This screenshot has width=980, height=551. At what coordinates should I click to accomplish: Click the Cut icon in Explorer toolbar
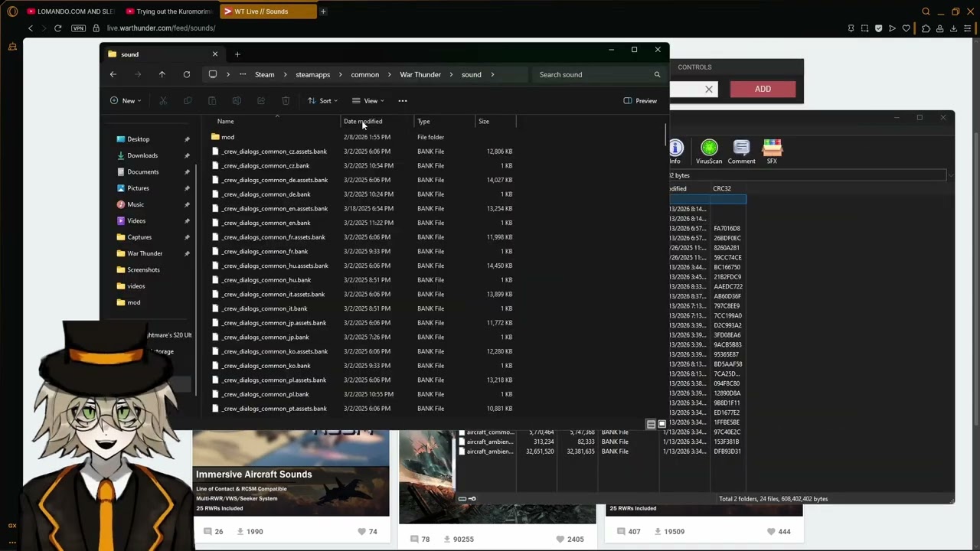pyautogui.click(x=163, y=101)
